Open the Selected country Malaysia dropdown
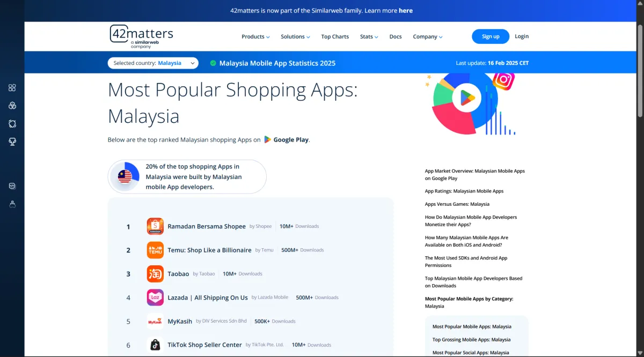Screen dimensions: 644x357 pos(153,63)
